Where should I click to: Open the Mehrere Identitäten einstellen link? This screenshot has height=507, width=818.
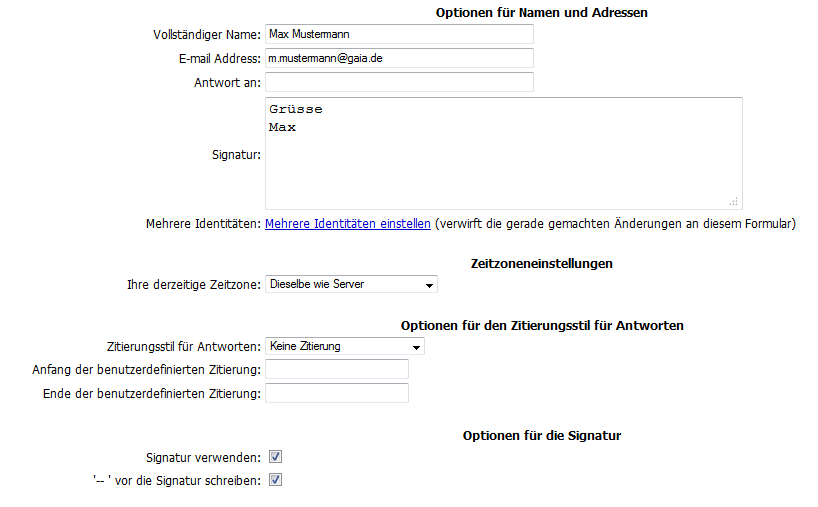[348, 224]
